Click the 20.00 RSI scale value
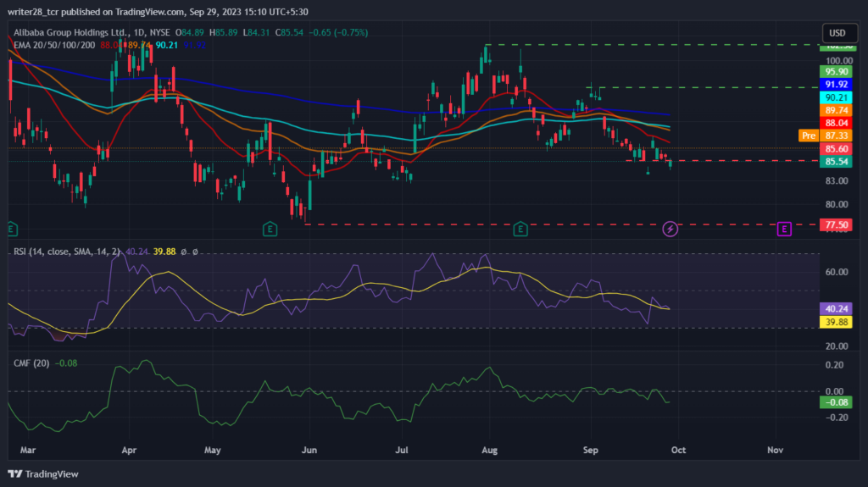The height and width of the screenshot is (487, 868). [x=837, y=346]
